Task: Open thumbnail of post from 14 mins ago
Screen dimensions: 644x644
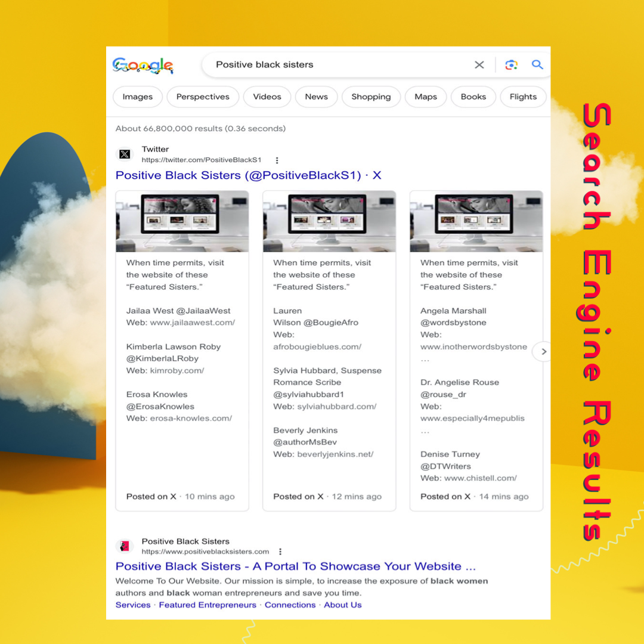Action: [x=476, y=221]
